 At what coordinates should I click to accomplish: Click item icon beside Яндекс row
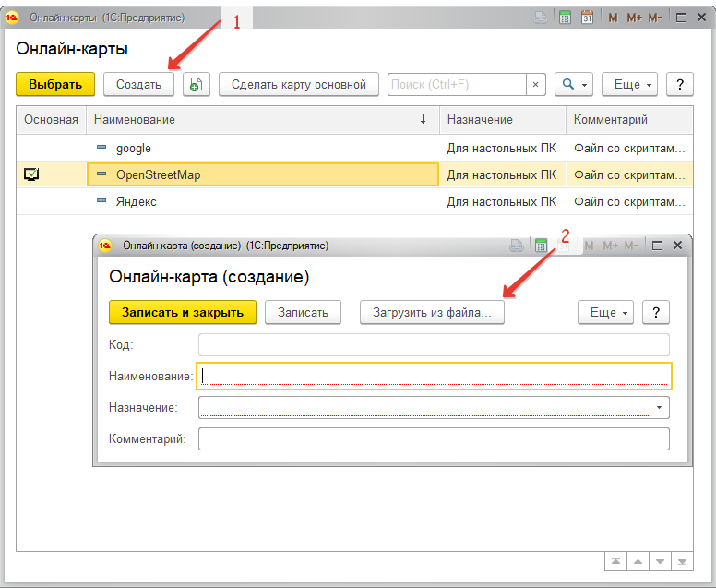coord(101,200)
